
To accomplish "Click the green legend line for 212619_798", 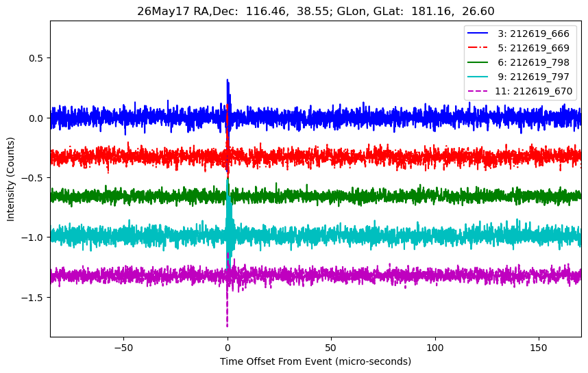I will click(x=478, y=62).
